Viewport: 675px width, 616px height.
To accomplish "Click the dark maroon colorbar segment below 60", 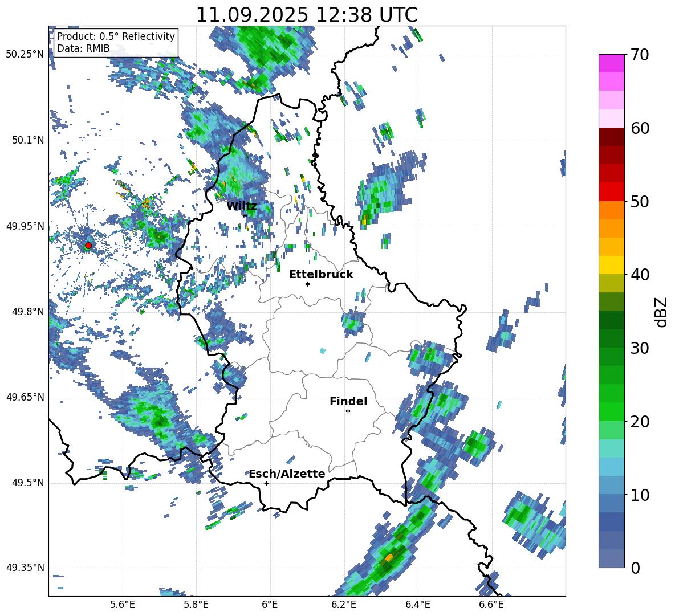I will [611, 136].
